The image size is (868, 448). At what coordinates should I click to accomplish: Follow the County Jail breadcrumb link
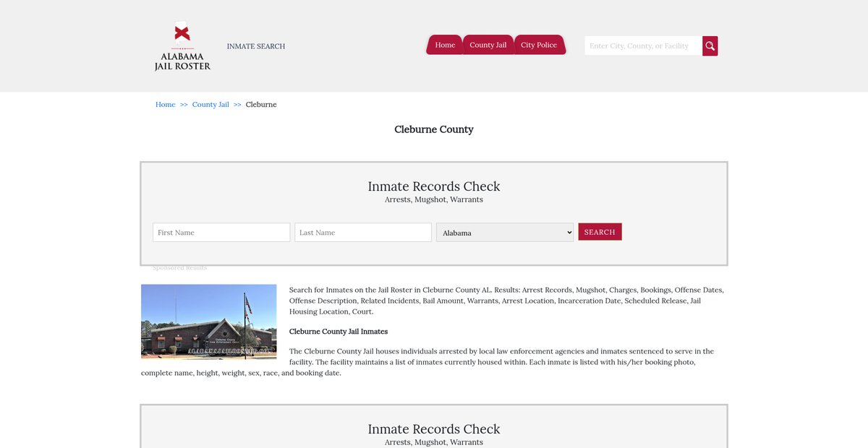(x=210, y=105)
